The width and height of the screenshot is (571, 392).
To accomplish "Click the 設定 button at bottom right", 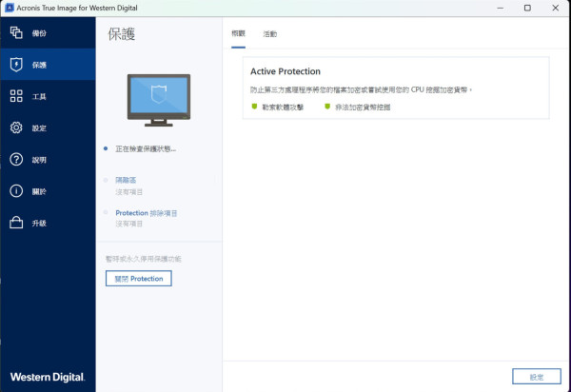I will tap(537, 377).
